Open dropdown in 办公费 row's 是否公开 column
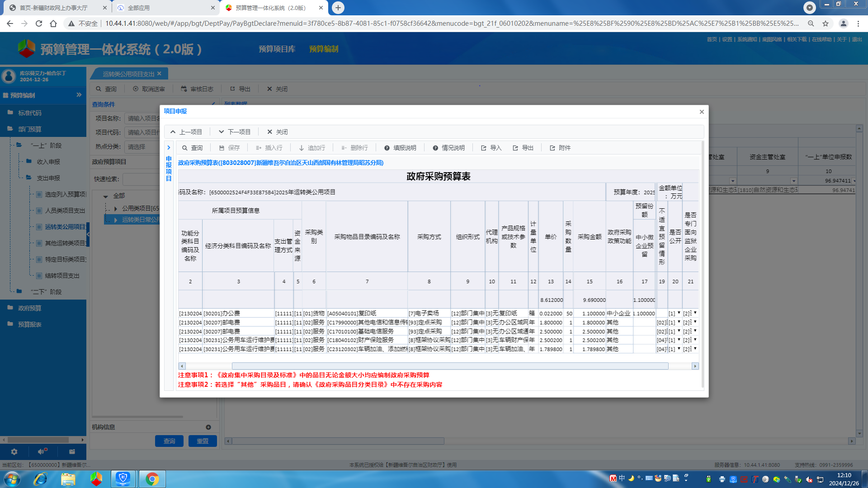Viewport: 868px width, 488px height. (x=679, y=313)
